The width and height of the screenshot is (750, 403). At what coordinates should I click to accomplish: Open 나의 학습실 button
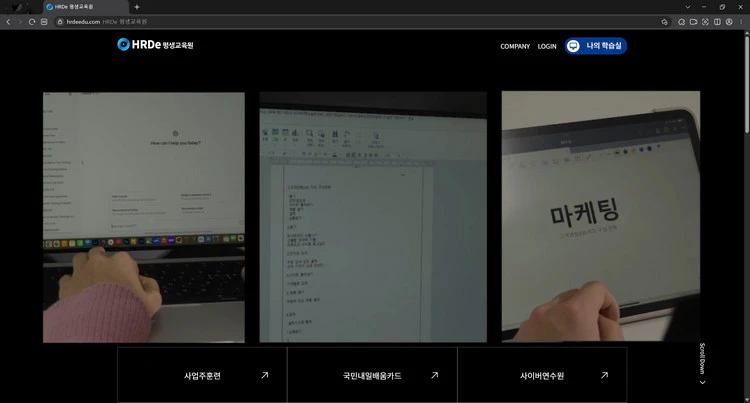[x=595, y=46]
